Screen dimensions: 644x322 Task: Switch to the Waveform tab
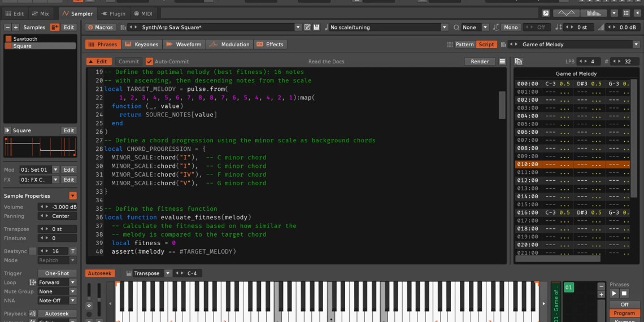point(184,44)
